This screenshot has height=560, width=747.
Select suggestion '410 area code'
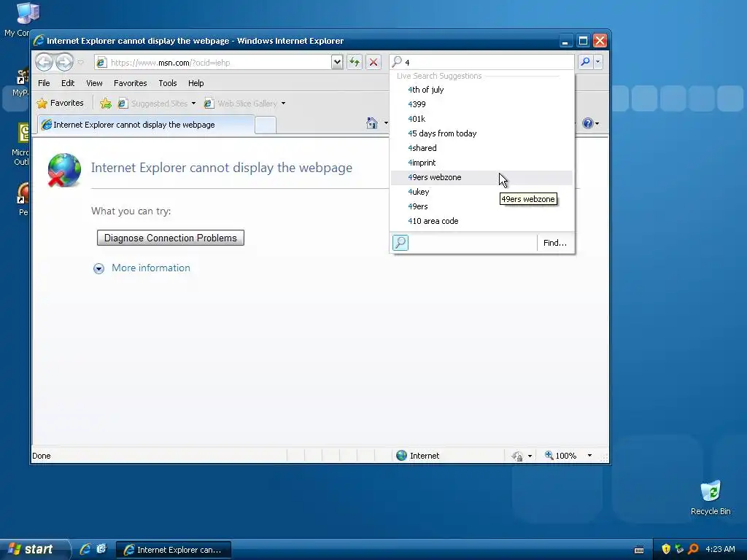pos(481,221)
